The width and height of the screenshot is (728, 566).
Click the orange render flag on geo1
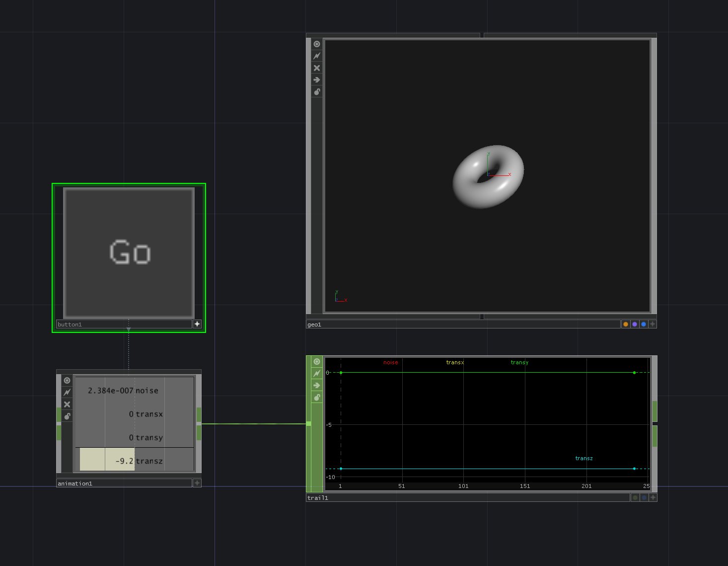coord(626,324)
